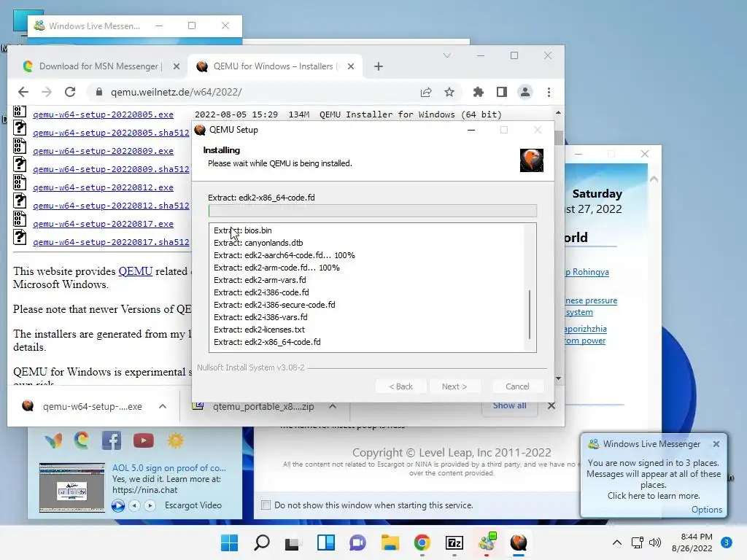Click unknown file icon beside 20220812.sha512
This screenshot has height=560, width=747.
(x=20, y=201)
